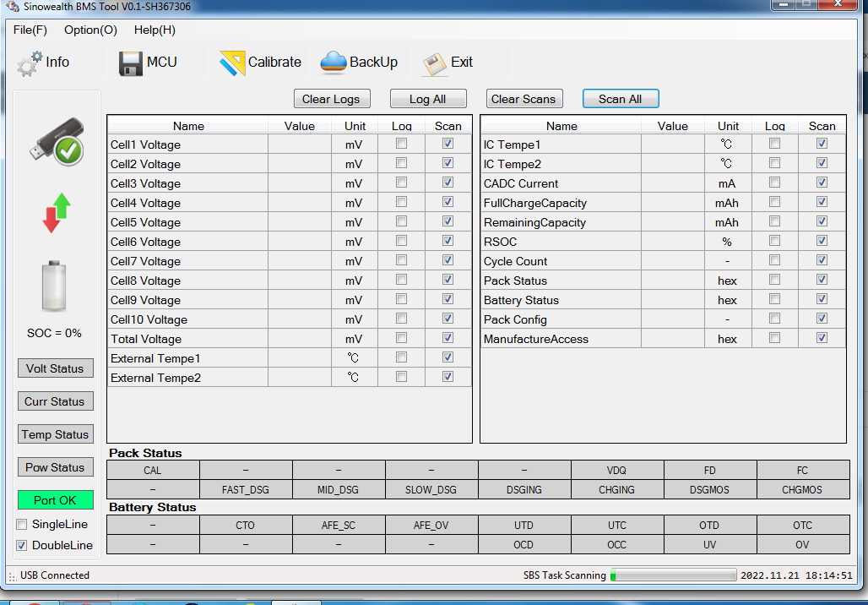Enable Log checkbox for Cell1 Voltage
Image resolution: width=868 pixels, height=605 pixels.
[x=402, y=144]
